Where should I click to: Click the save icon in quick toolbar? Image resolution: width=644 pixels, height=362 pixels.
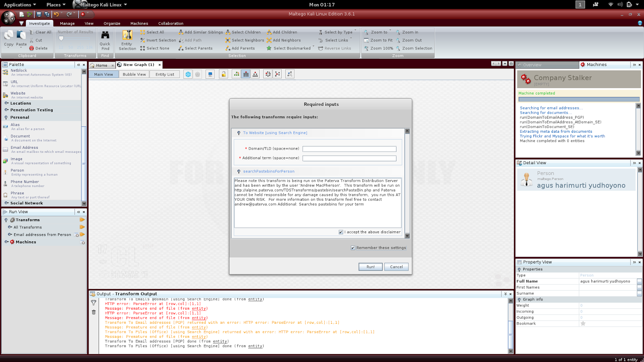tap(39, 14)
